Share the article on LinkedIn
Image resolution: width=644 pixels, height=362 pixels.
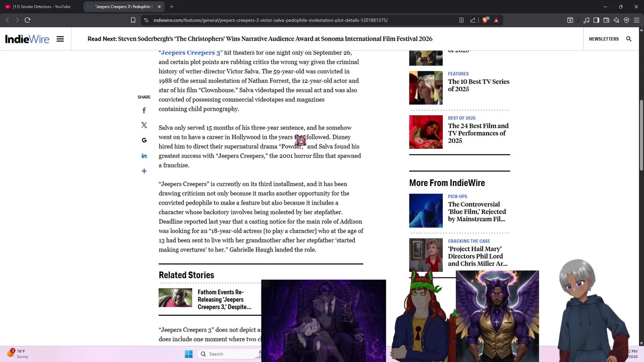point(144,156)
